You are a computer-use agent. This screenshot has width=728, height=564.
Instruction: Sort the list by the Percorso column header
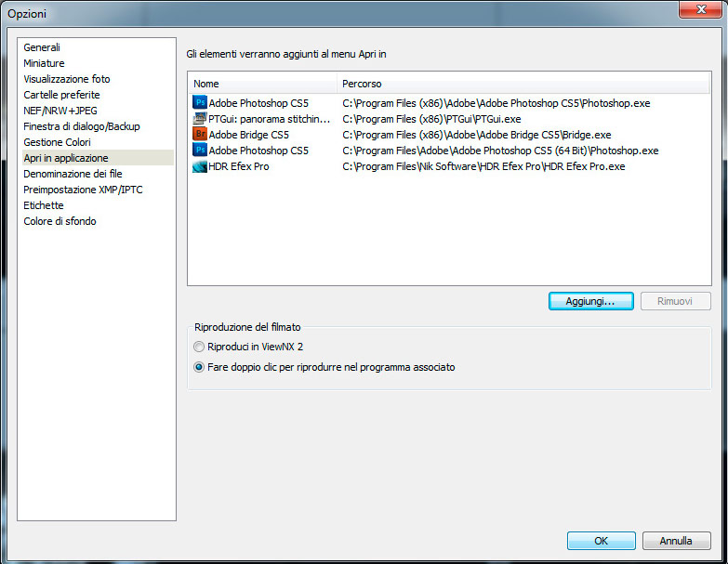pyautogui.click(x=523, y=84)
